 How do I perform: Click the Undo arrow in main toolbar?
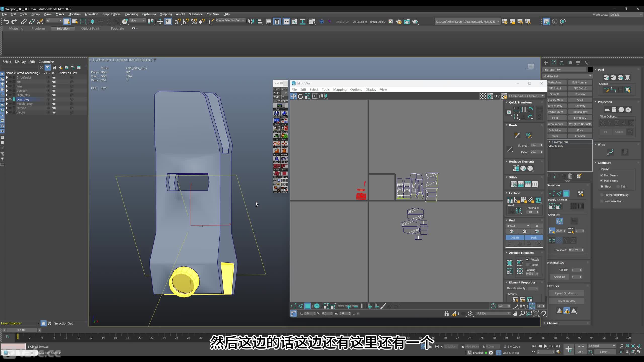(x=6, y=22)
